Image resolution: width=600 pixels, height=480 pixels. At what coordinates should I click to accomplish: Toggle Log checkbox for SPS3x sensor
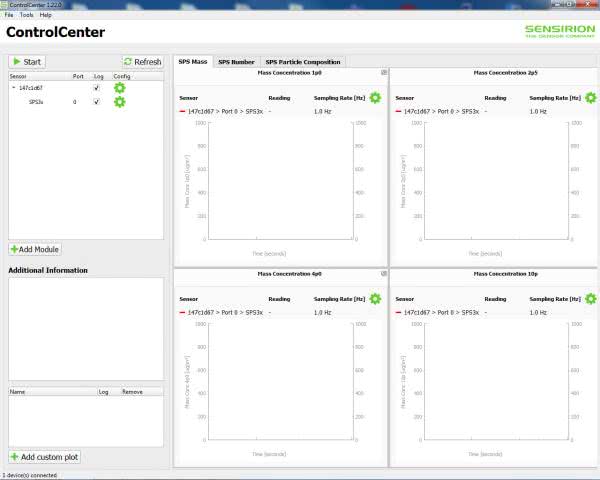96,102
